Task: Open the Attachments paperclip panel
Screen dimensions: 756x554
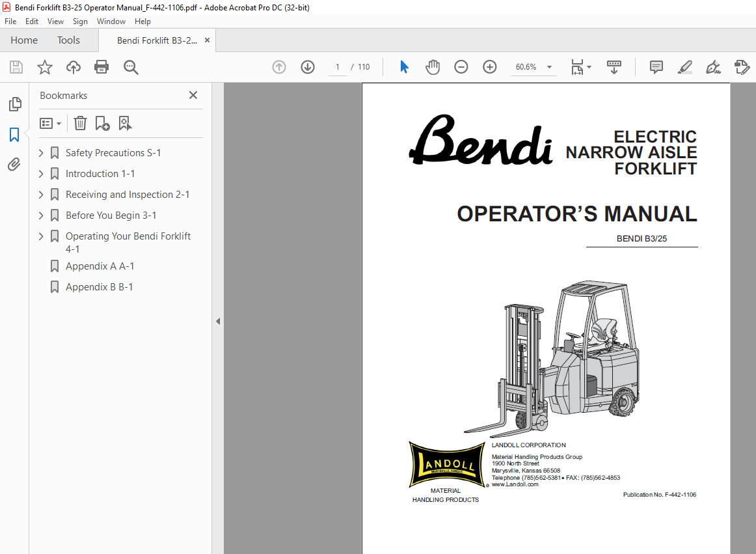Action: click(x=14, y=165)
